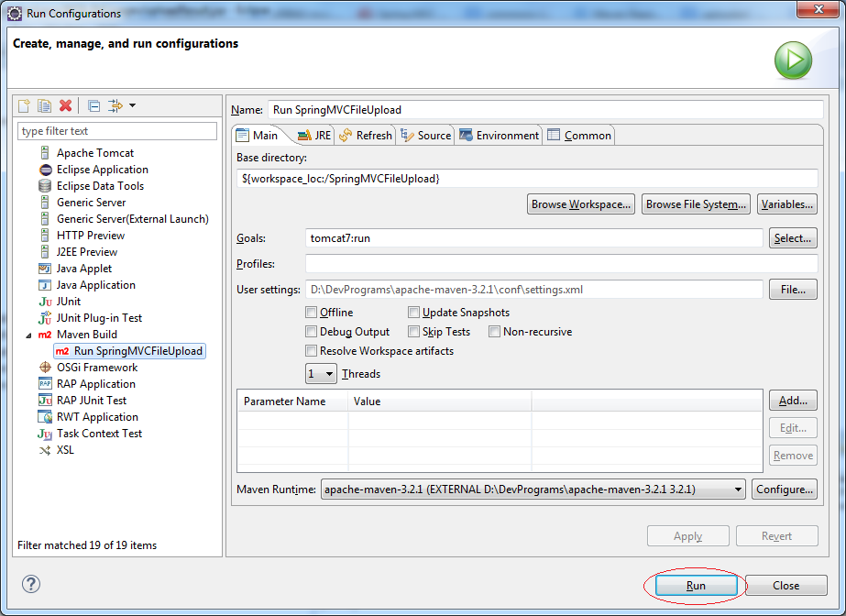Click the New launch configuration icon
Screen dimensions: 846x616
coord(24,105)
